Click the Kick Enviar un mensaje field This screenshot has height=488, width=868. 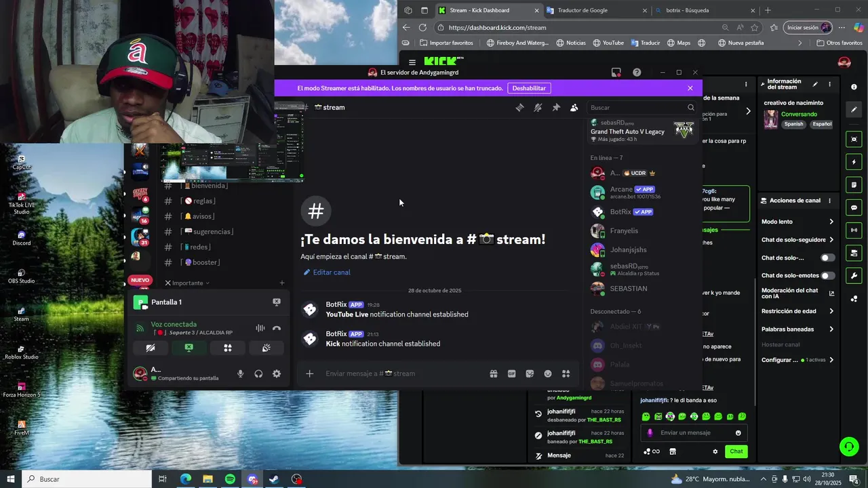coord(695,432)
